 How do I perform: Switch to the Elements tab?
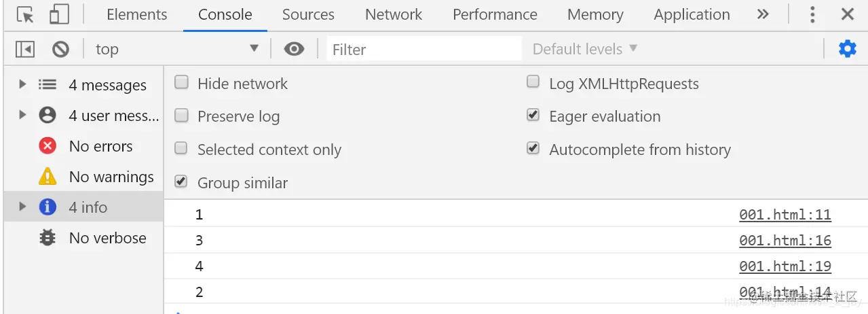pyautogui.click(x=137, y=14)
